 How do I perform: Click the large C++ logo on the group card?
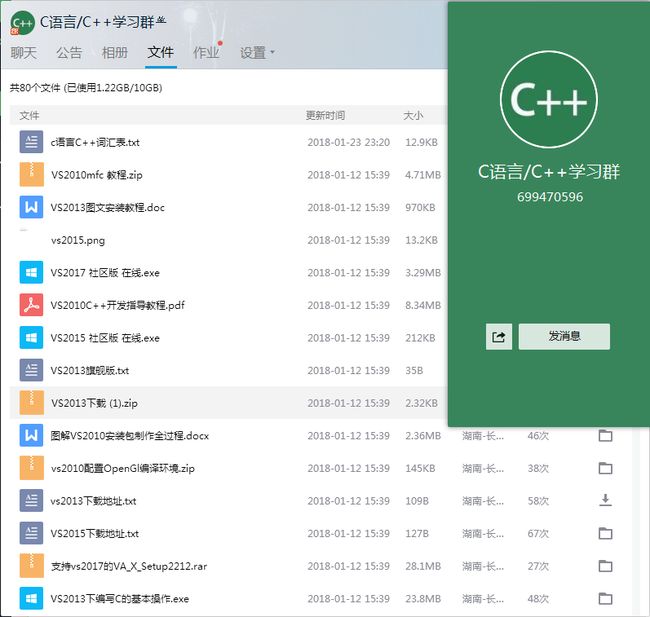point(548,100)
